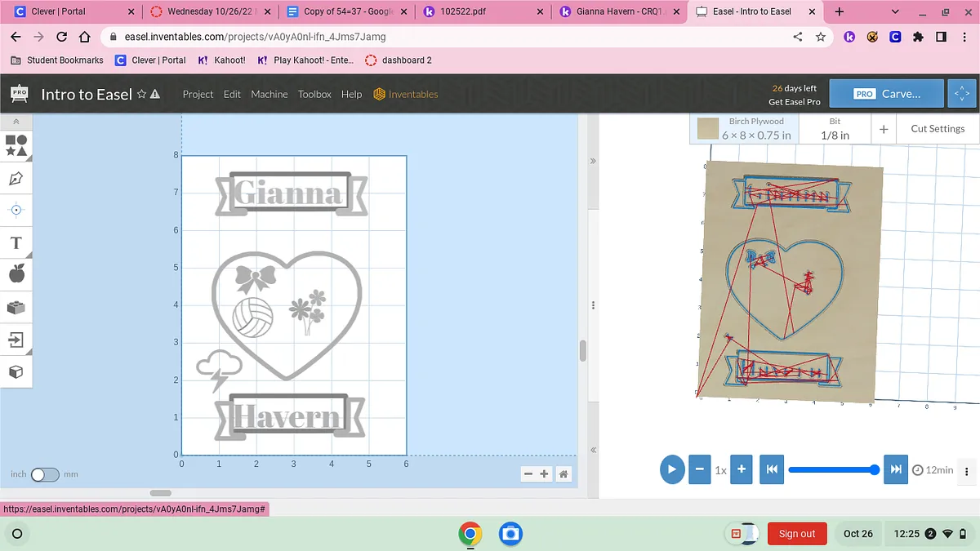Click the home view reset icon
Image resolution: width=980 pixels, height=551 pixels.
[563, 474]
